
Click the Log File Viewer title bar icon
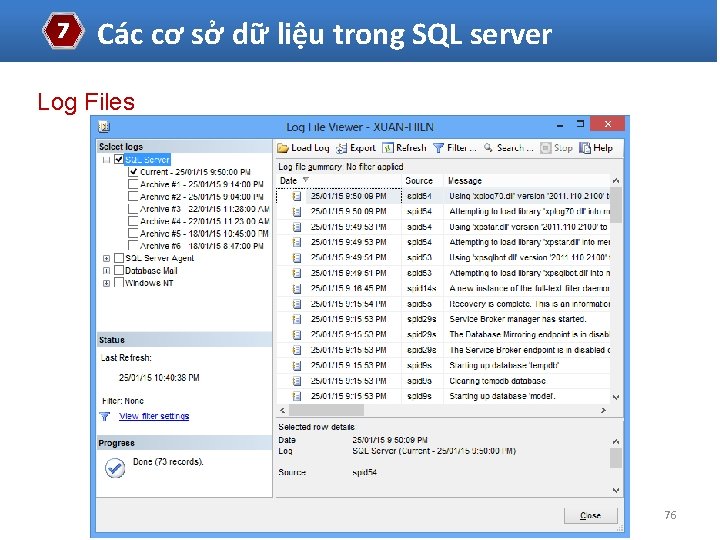click(x=105, y=126)
